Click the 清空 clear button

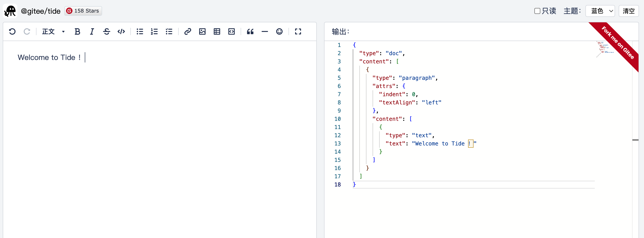629,11
